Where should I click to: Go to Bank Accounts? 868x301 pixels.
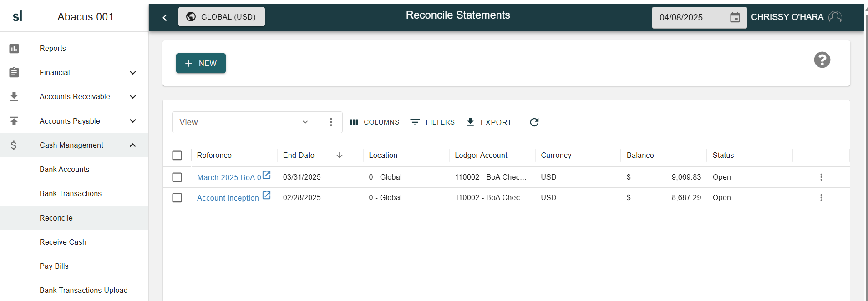(x=64, y=169)
